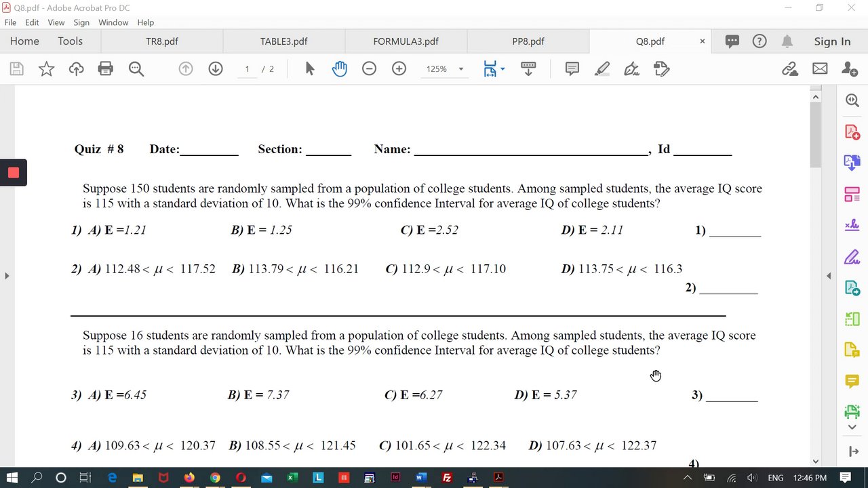The image size is (868, 488).
Task: Open chat messages icon in header
Action: coord(732,41)
